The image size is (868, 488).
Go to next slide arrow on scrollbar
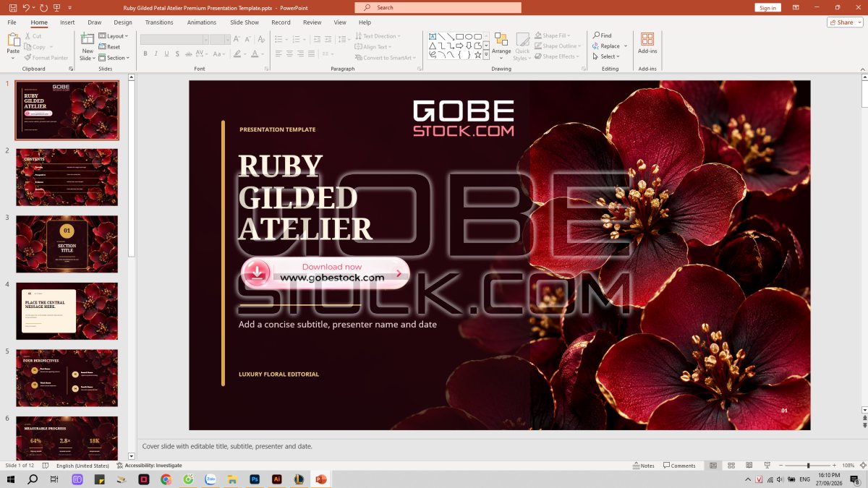[864, 424]
